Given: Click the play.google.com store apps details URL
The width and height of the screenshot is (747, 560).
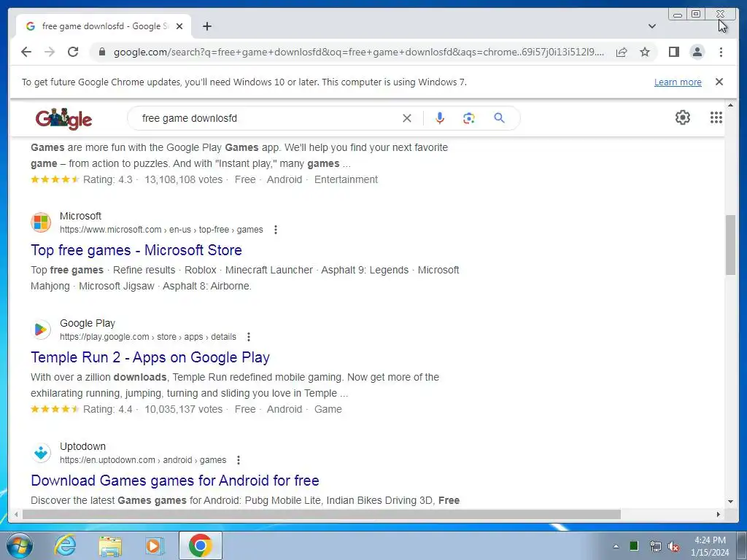Looking at the screenshot, I should [147, 337].
